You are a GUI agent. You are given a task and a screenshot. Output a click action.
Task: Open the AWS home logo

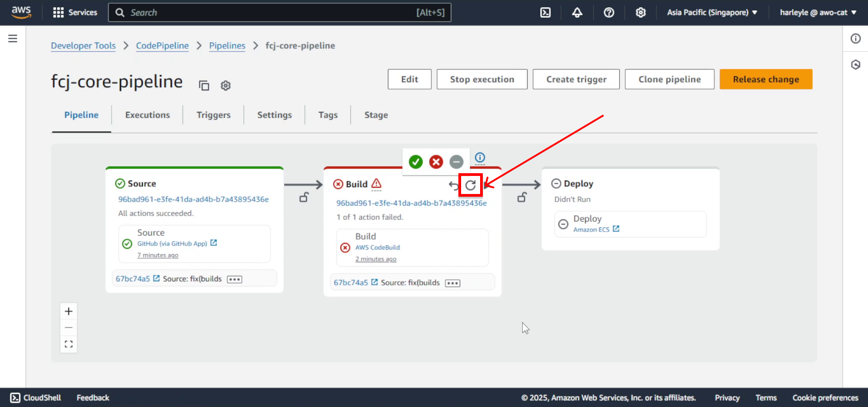21,12
